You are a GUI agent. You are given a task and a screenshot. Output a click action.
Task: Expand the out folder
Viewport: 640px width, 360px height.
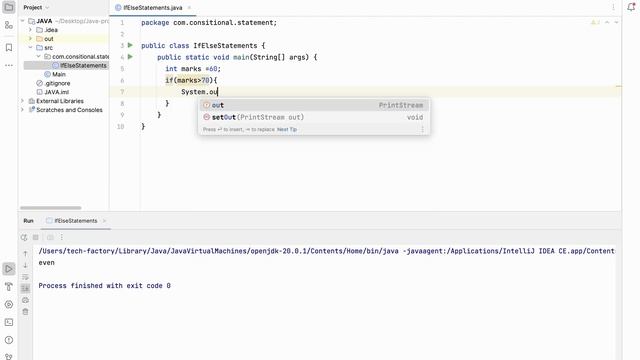30,39
